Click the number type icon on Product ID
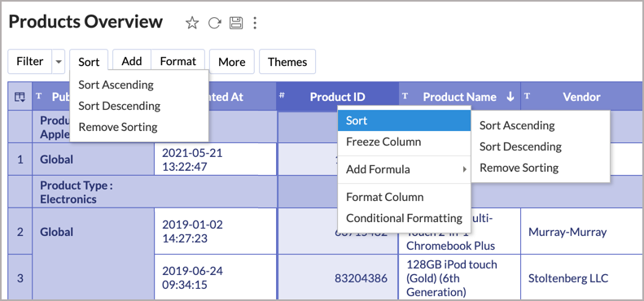The image size is (644, 301). coord(282,95)
